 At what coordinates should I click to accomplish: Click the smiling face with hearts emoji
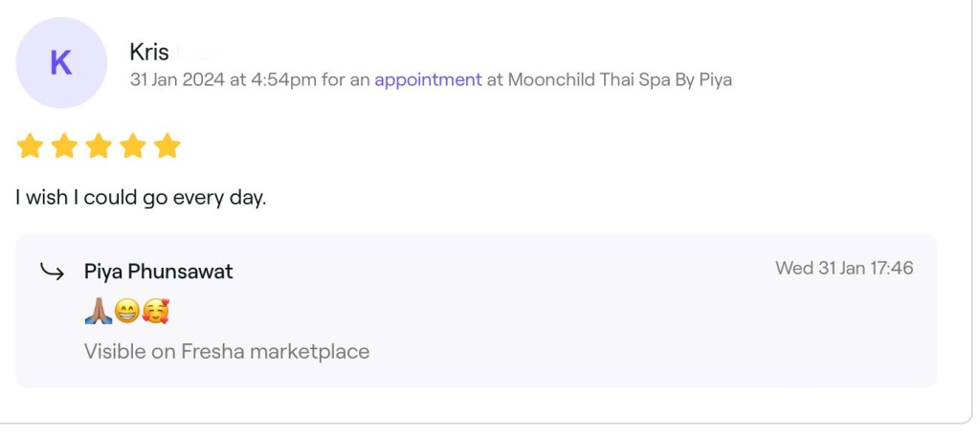coord(155,311)
